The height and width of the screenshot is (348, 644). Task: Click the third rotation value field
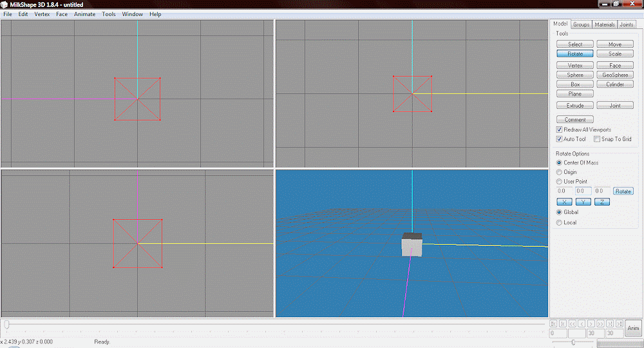[x=601, y=191]
